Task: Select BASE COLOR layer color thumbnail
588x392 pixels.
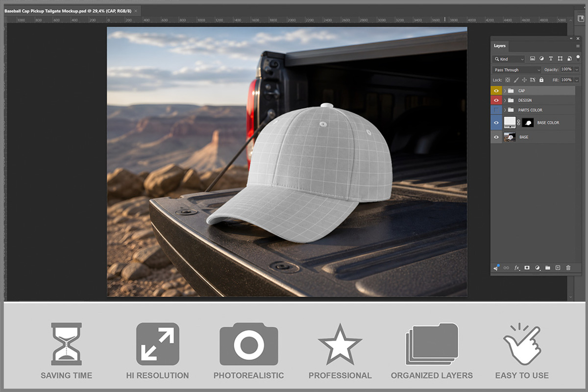Action: 510,122
